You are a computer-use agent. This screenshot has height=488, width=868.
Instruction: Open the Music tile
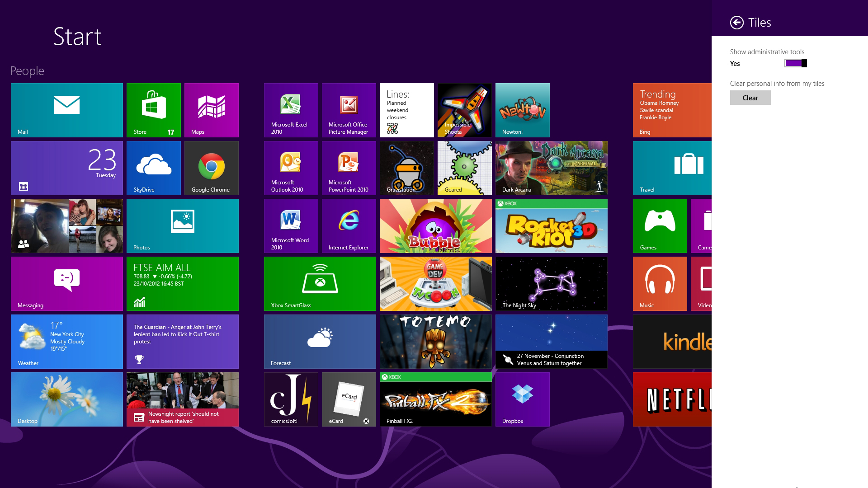pos(660,284)
